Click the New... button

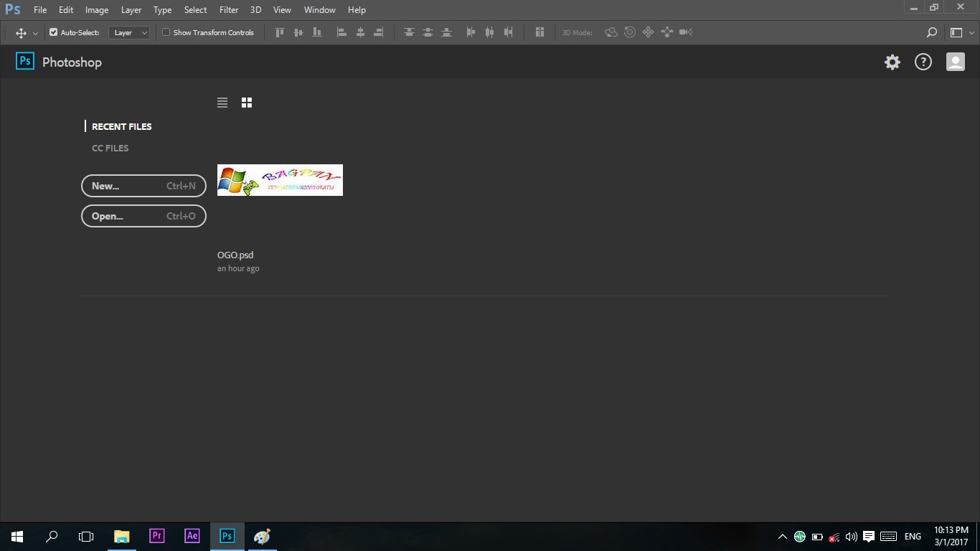143,186
